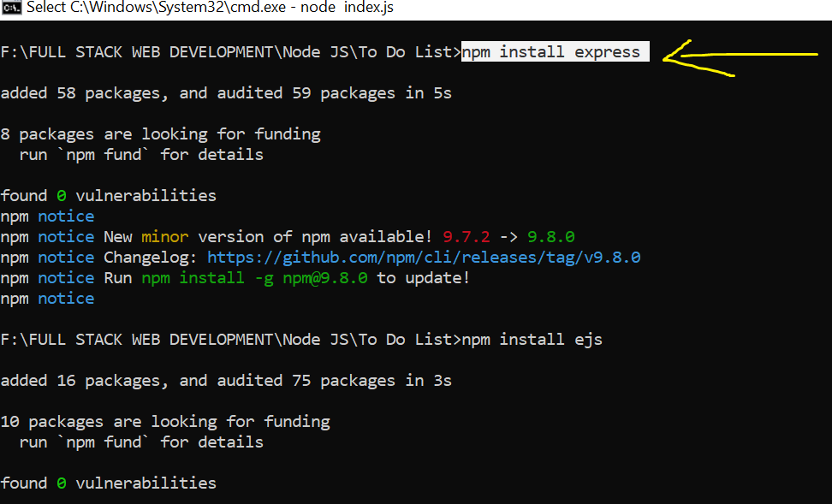
Task: Click the first 'found 0 vulnerabilities' line
Action: pos(109,196)
